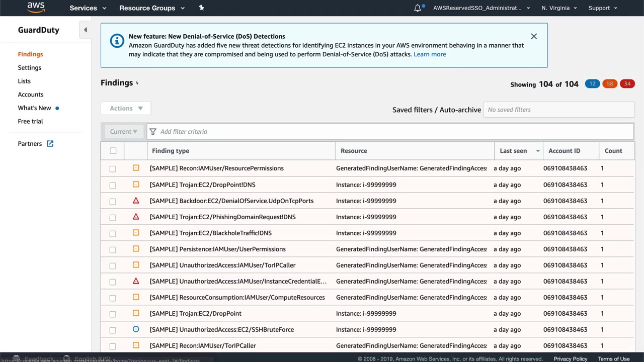Select checkbox for Trojan:EC2/PhishingDomainRequest!DNS finding
The height and width of the screenshot is (362, 644).
click(113, 217)
